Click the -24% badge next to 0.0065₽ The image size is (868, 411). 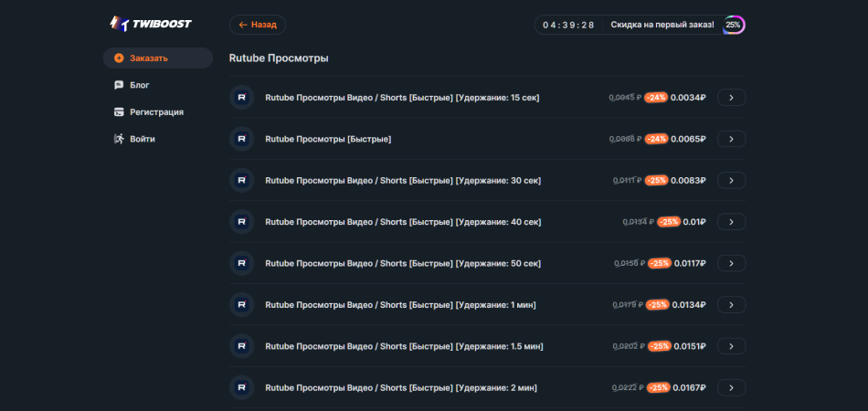point(656,139)
